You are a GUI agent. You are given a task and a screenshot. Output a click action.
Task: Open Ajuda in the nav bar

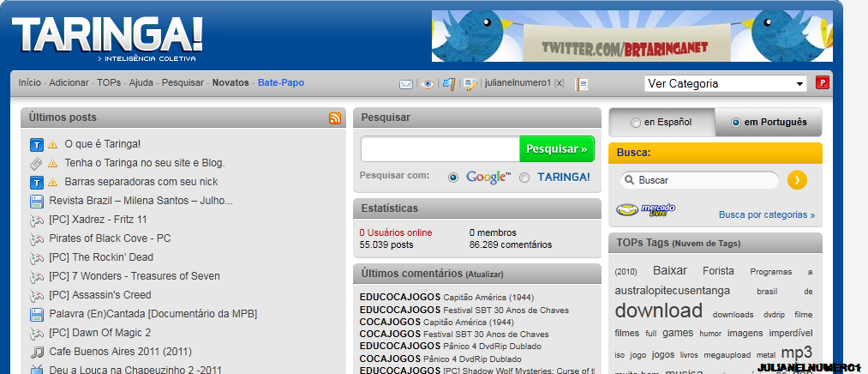(141, 82)
